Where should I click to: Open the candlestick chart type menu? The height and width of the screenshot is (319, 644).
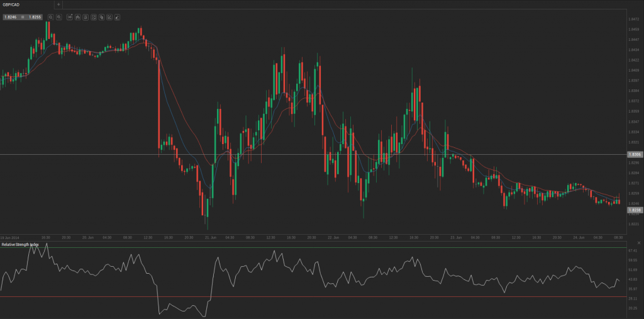point(77,17)
